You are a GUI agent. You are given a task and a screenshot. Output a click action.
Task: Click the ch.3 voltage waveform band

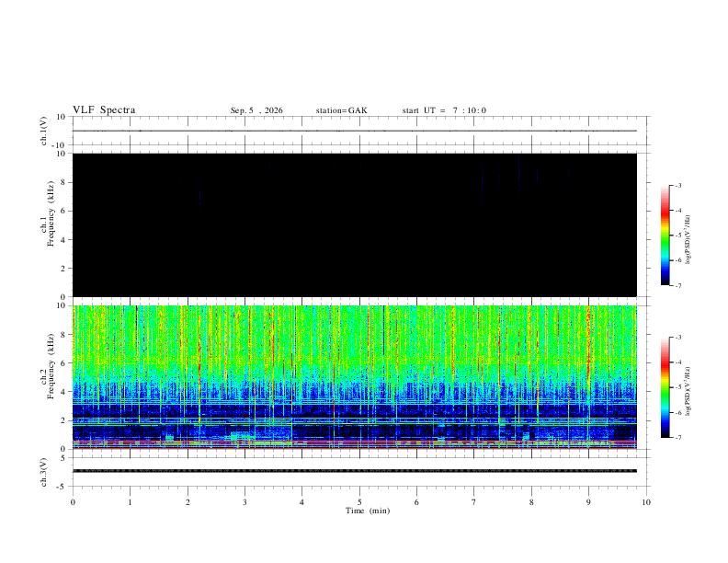355,471
